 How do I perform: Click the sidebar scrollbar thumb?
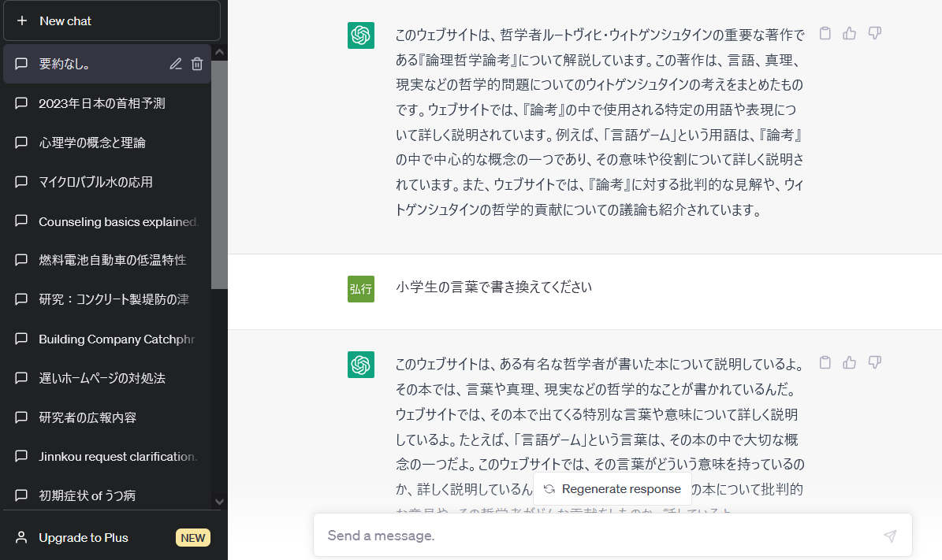[219, 173]
